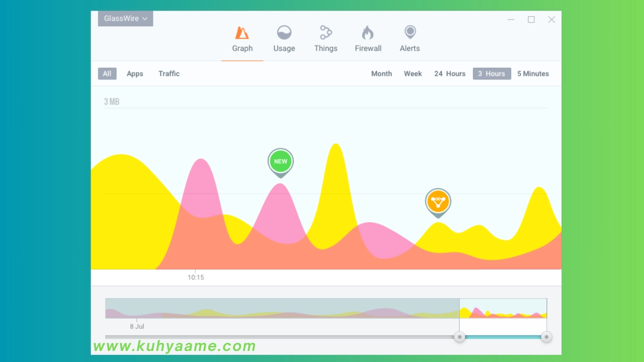Open the Usage view icon
This screenshot has height=362, width=644.
[284, 33]
